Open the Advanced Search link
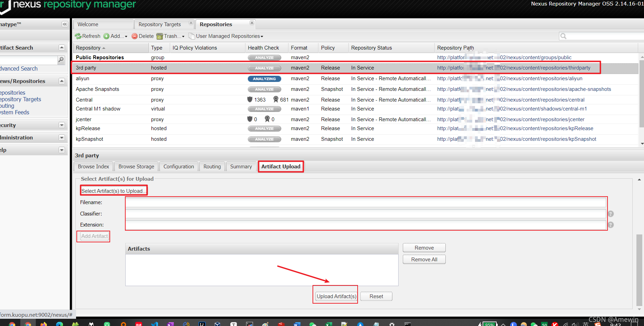 19,69
